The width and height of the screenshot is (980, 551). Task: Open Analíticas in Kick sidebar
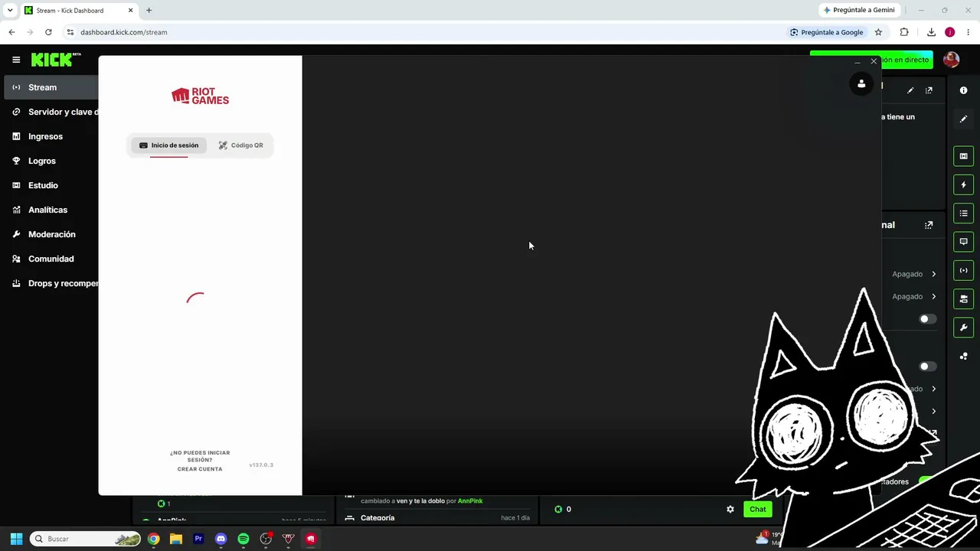pos(51,210)
